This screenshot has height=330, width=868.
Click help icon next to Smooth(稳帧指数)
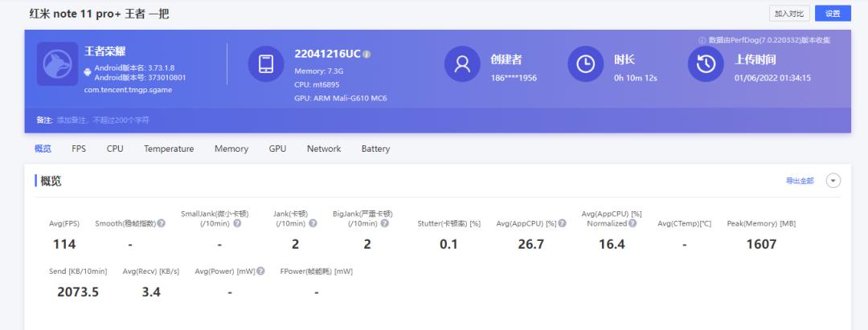click(x=162, y=223)
